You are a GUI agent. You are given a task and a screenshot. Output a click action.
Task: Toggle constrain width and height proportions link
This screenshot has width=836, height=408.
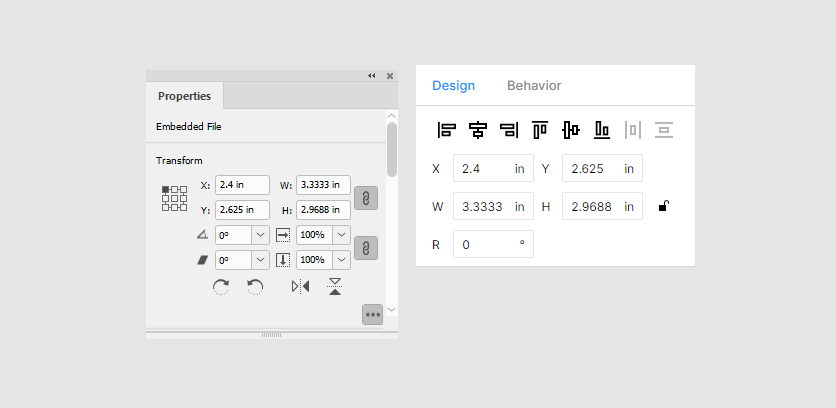click(366, 198)
